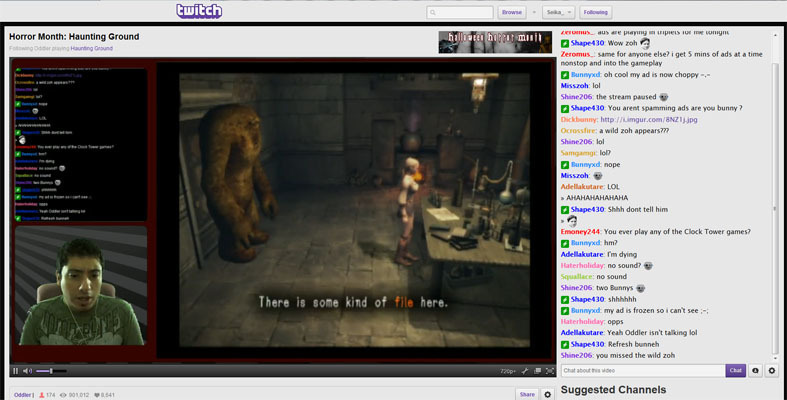
Task: Click the Twitch logo to go home
Action: pos(199,11)
